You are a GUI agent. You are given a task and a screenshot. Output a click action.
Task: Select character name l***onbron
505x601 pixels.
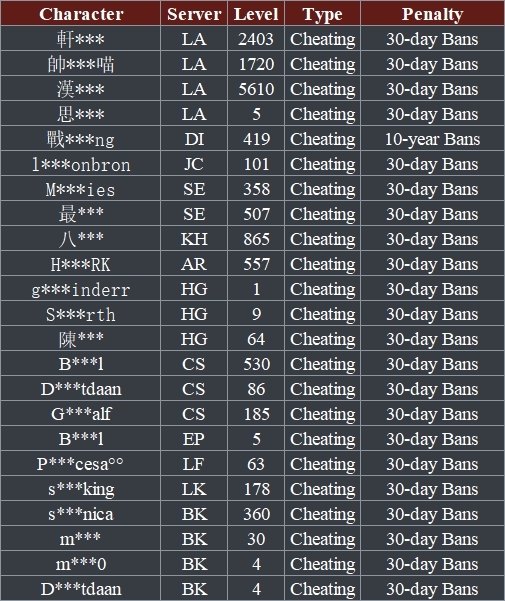(x=81, y=164)
